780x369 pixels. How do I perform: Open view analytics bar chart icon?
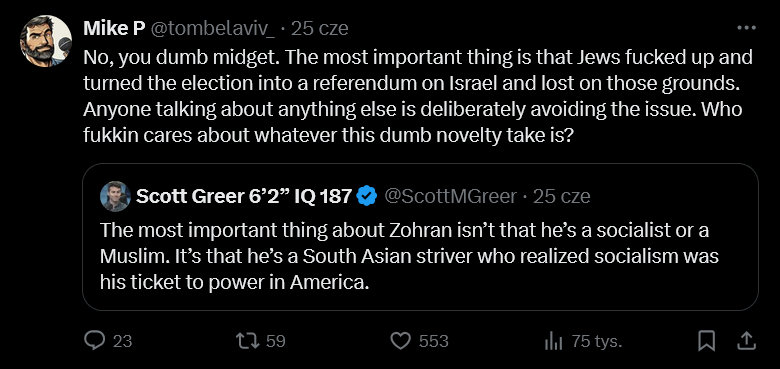[x=553, y=341]
